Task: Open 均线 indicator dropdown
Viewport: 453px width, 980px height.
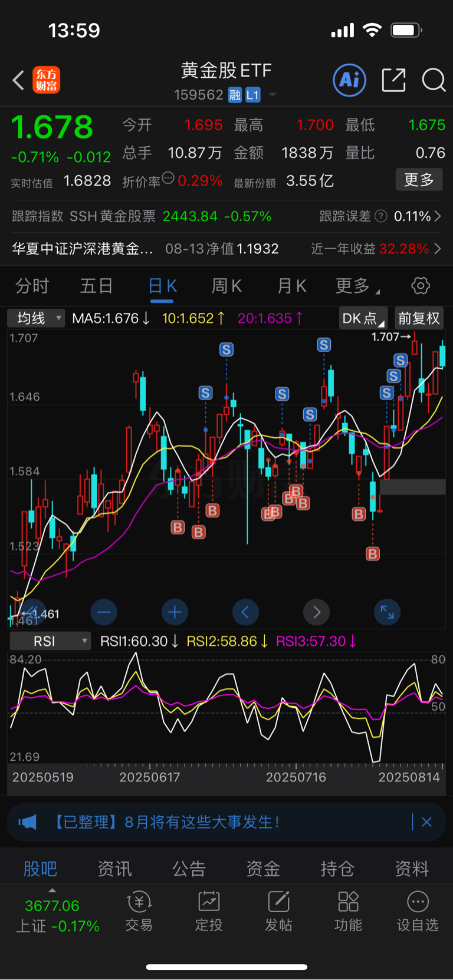Action: [x=36, y=318]
